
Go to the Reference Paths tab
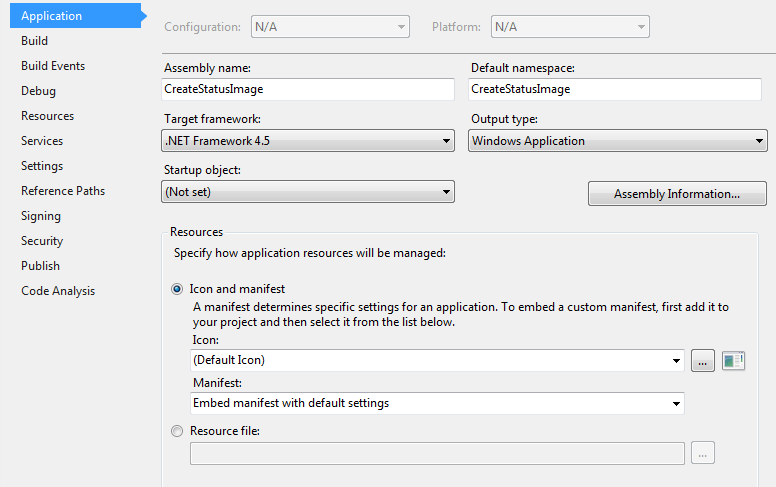(x=63, y=191)
